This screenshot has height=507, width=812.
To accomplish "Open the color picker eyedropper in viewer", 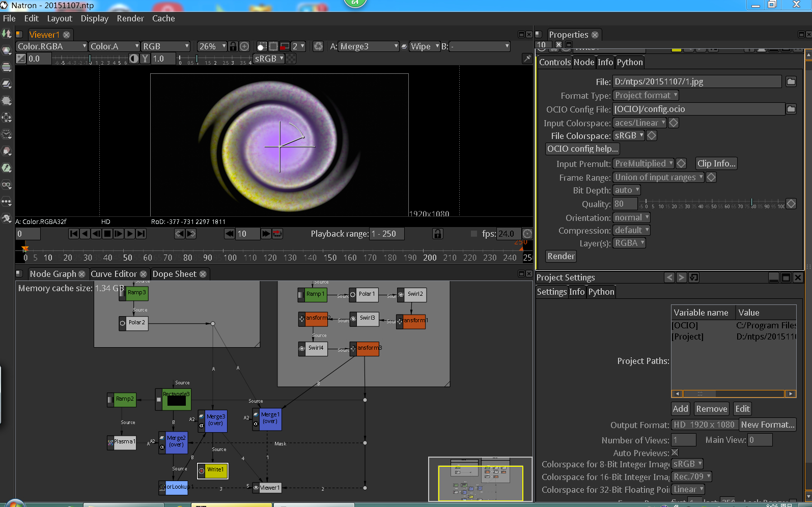I will pos(527,59).
